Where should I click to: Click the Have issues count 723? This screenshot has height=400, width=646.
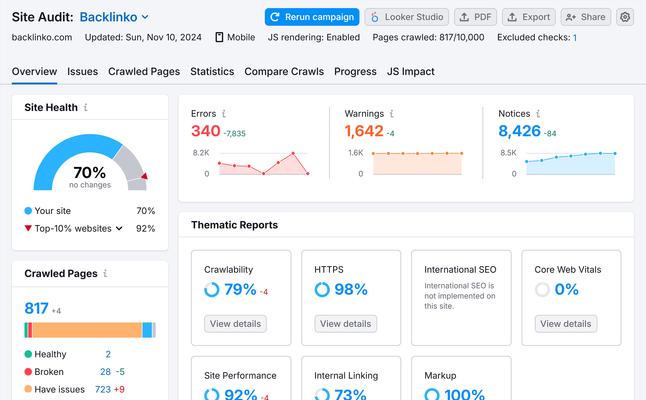(103, 389)
